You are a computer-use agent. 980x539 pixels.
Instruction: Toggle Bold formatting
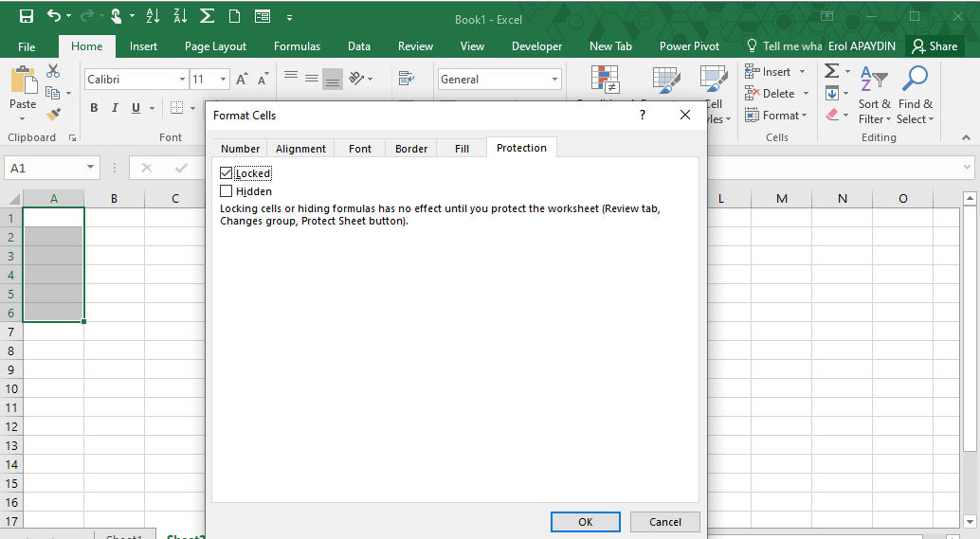click(x=94, y=108)
